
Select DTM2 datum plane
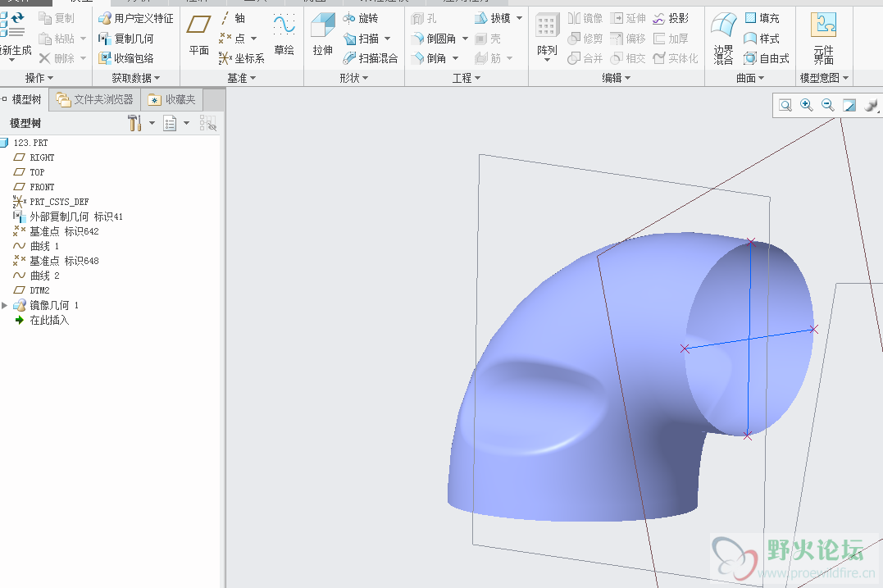39,290
